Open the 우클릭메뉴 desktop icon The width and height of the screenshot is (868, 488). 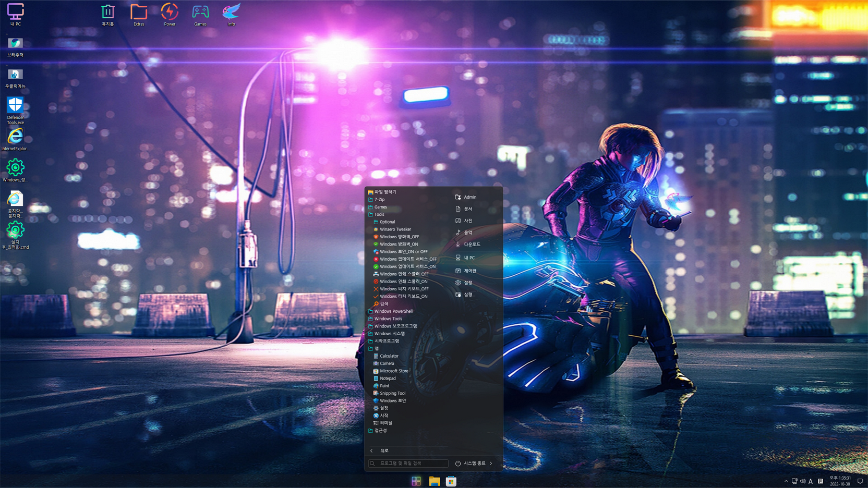point(15,77)
